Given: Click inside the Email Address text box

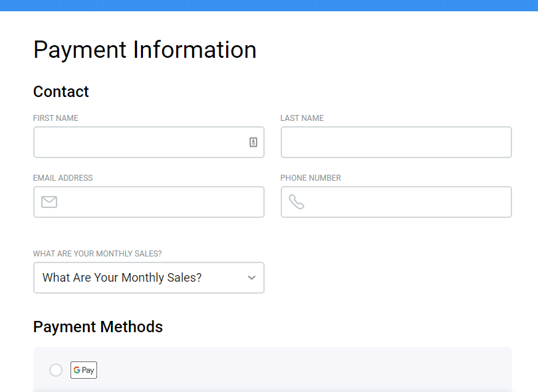Looking at the screenshot, I should tap(149, 202).
